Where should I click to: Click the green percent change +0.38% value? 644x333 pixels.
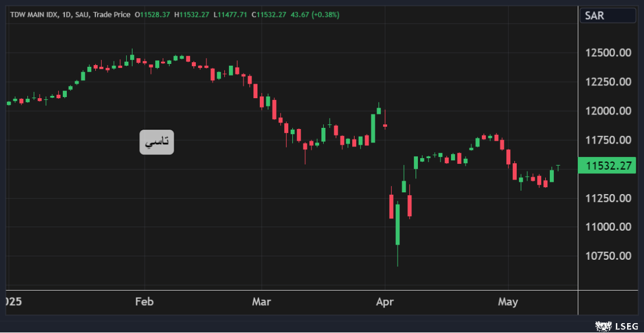tap(326, 14)
